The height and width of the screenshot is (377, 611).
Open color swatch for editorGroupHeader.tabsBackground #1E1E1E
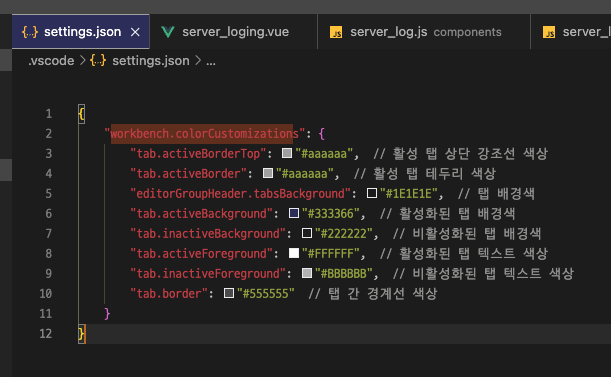coord(372,193)
